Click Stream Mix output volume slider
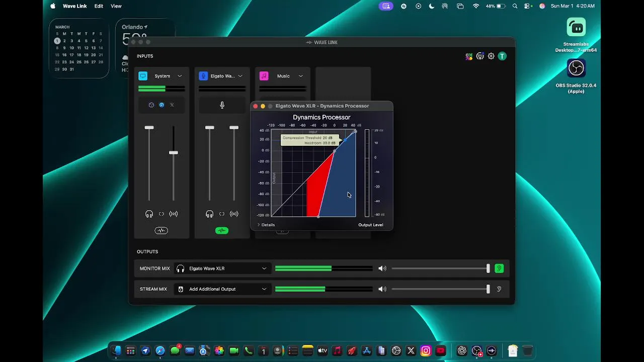This screenshot has height=362, width=644. [x=441, y=289]
